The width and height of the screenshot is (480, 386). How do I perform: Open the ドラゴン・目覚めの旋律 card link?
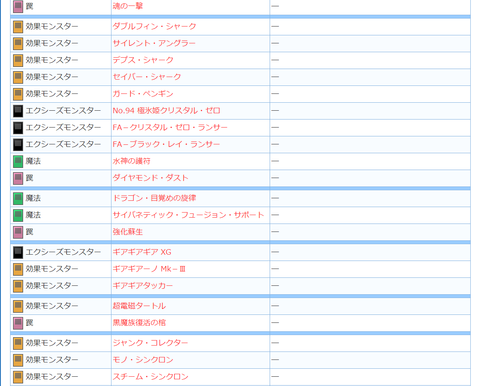[x=154, y=198]
